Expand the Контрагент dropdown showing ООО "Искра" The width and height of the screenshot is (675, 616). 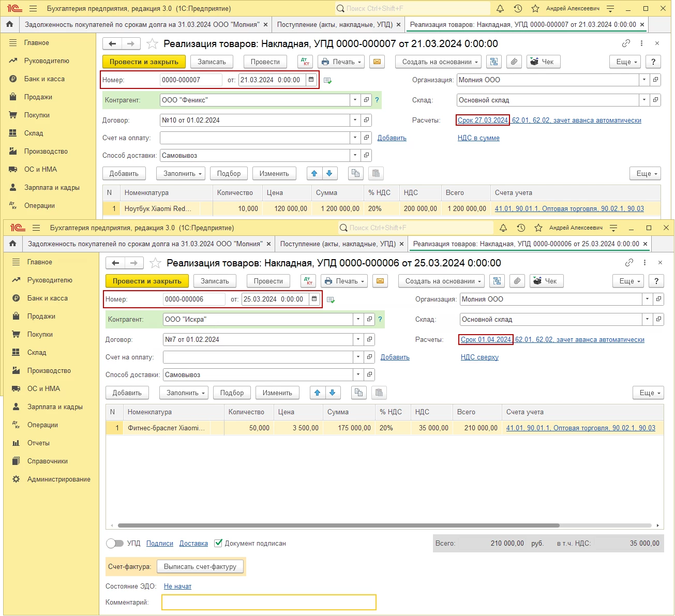pyautogui.click(x=358, y=319)
